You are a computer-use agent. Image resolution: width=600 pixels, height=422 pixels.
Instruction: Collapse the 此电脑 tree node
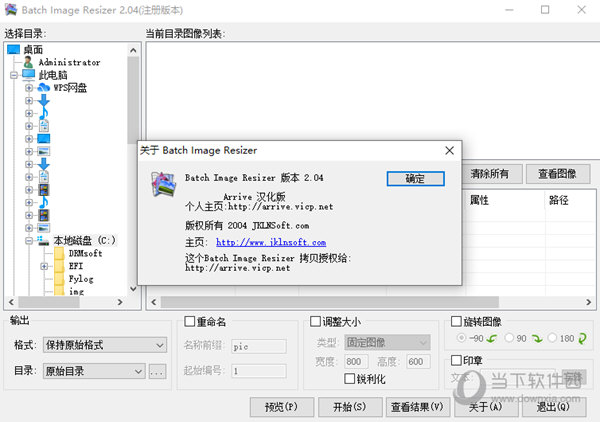[14, 75]
